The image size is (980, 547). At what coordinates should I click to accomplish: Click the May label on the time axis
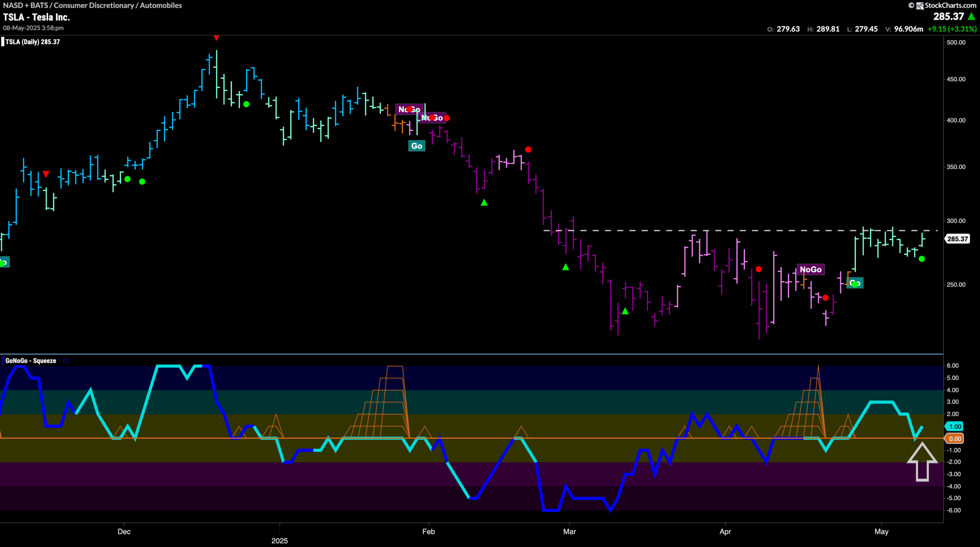point(881,532)
